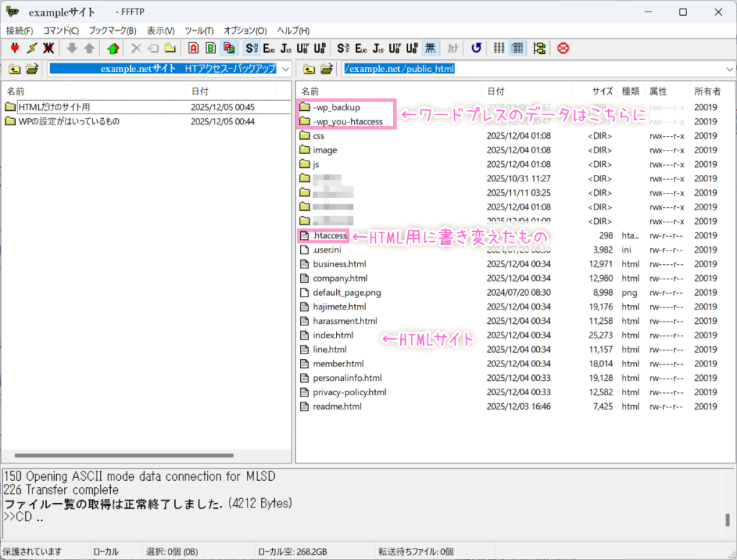Open the ブックマーク(B) menu
The image size is (737, 560).
point(112,31)
